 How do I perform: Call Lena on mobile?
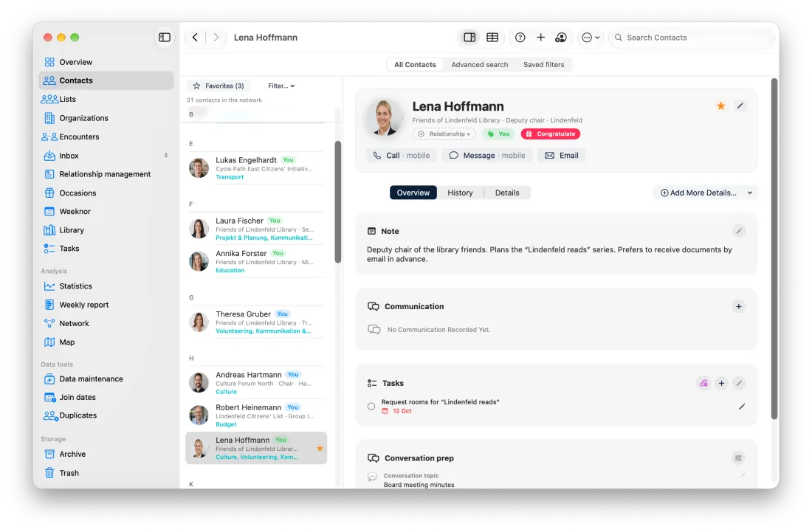coord(402,155)
